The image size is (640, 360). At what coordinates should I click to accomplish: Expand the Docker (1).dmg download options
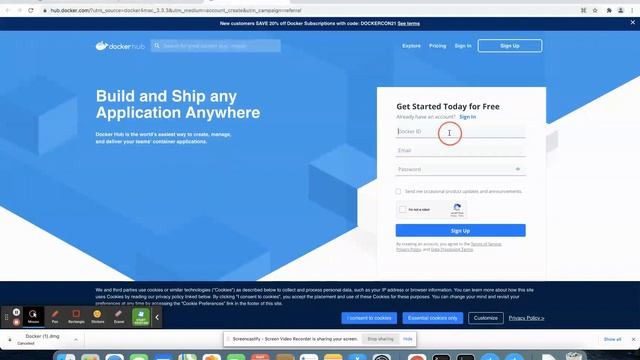pyautogui.click(x=76, y=340)
